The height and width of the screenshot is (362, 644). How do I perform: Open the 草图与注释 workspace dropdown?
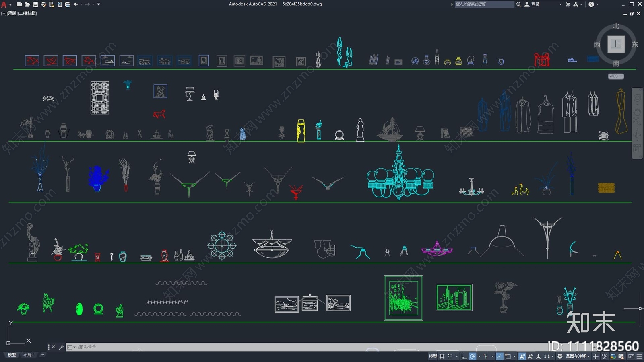(578, 356)
